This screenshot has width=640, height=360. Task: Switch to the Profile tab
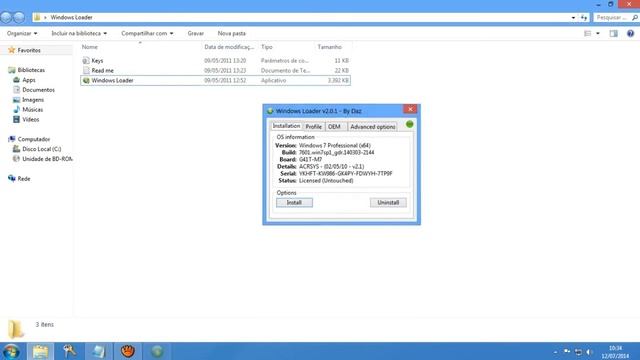(313, 127)
